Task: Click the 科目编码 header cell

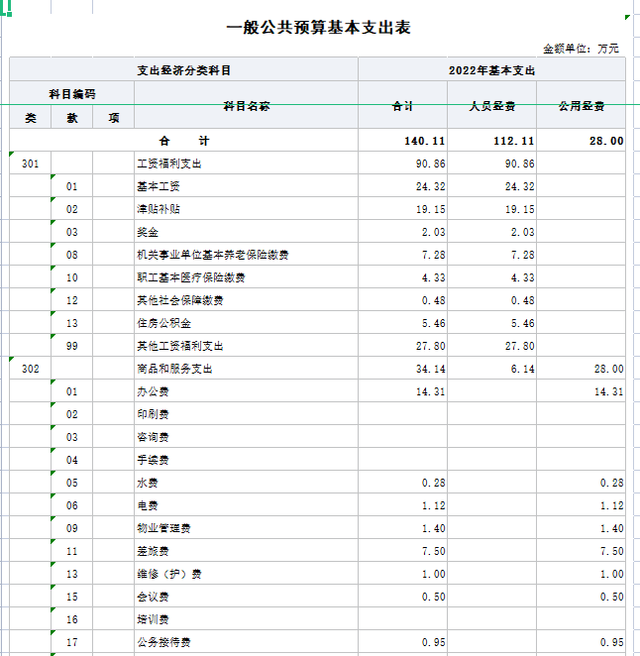Action: (x=72, y=94)
